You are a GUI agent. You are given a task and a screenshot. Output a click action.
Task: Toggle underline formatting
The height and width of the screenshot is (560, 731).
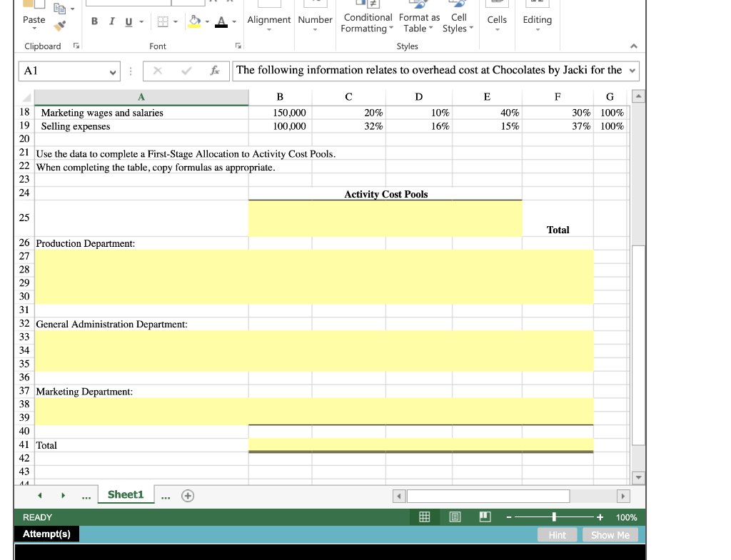click(128, 22)
